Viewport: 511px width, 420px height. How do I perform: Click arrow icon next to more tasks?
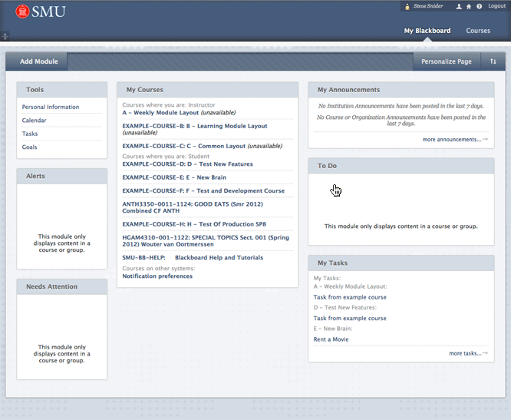(x=486, y=353)
